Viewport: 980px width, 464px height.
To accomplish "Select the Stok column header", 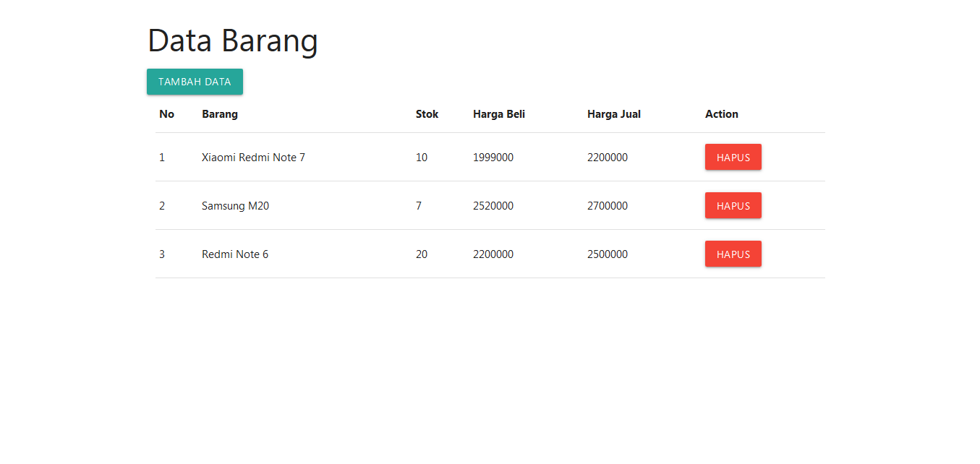I will (427, 113).
